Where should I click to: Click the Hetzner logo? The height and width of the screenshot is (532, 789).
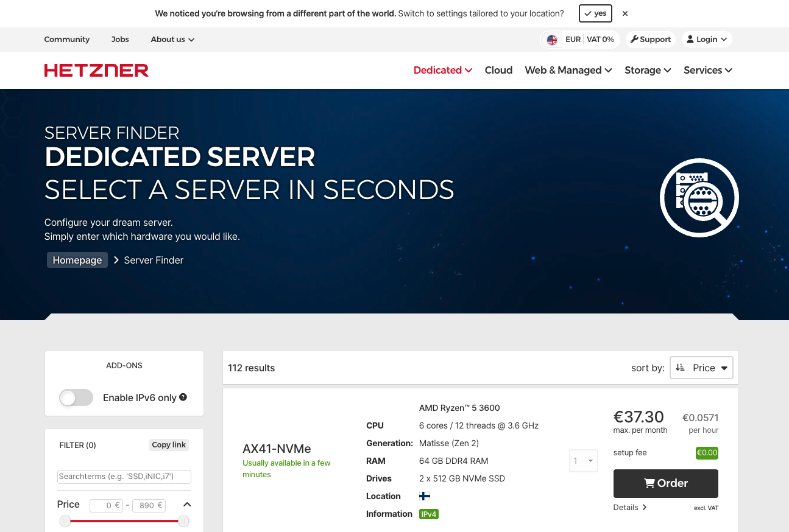point(96,70)
